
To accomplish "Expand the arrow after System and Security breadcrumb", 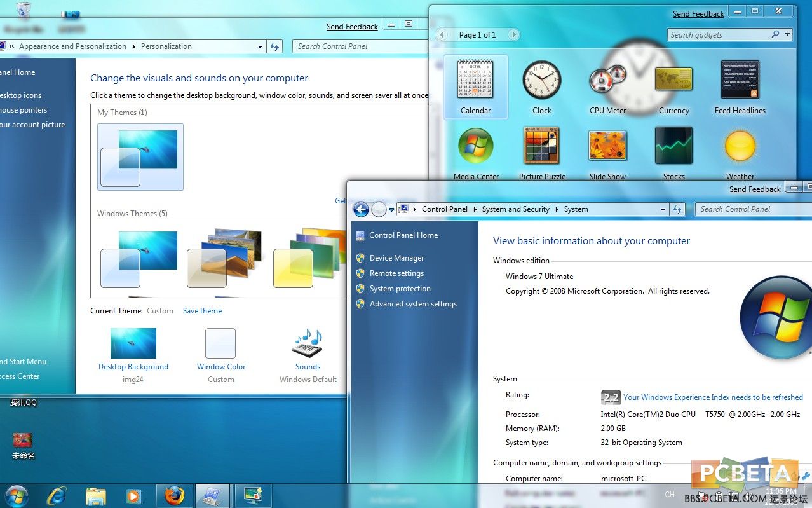I will click(557, 209).
